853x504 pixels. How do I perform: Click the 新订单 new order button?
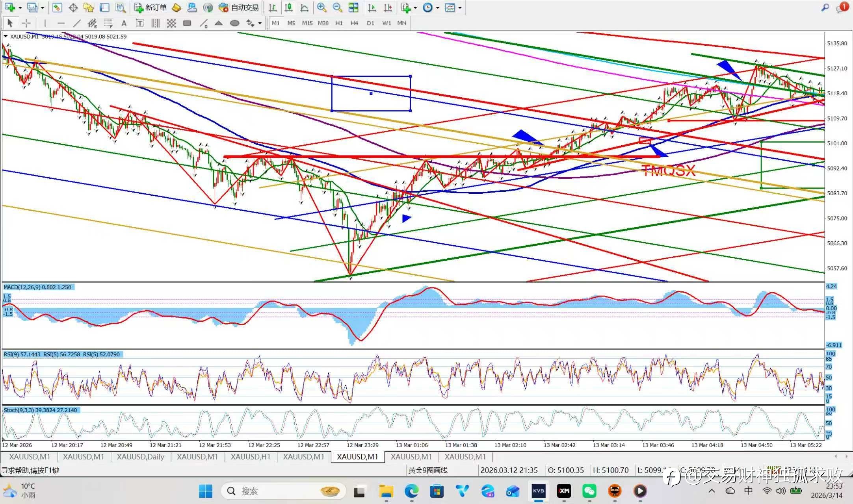click(151, 7)
